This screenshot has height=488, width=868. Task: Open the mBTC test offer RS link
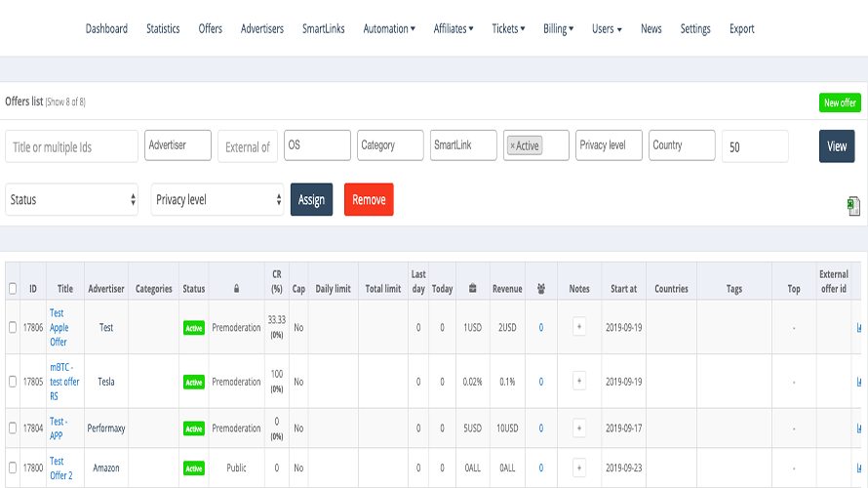click(64, 382)
